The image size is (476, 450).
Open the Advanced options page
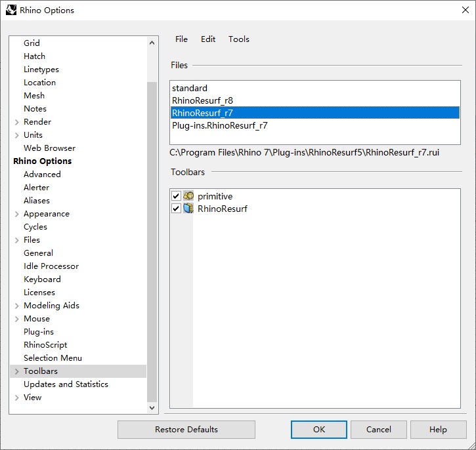point(42,174)
